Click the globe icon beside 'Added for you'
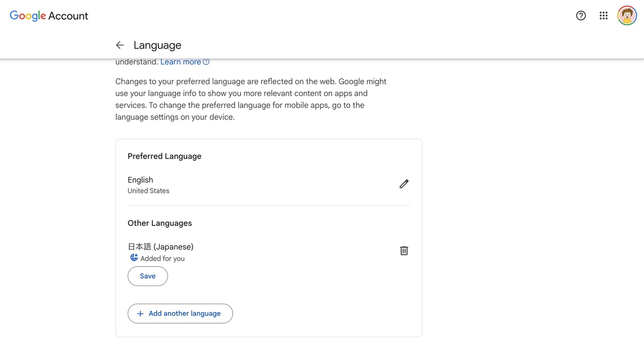The width and height of the screenshot is (644, 348). click(134, 258)
